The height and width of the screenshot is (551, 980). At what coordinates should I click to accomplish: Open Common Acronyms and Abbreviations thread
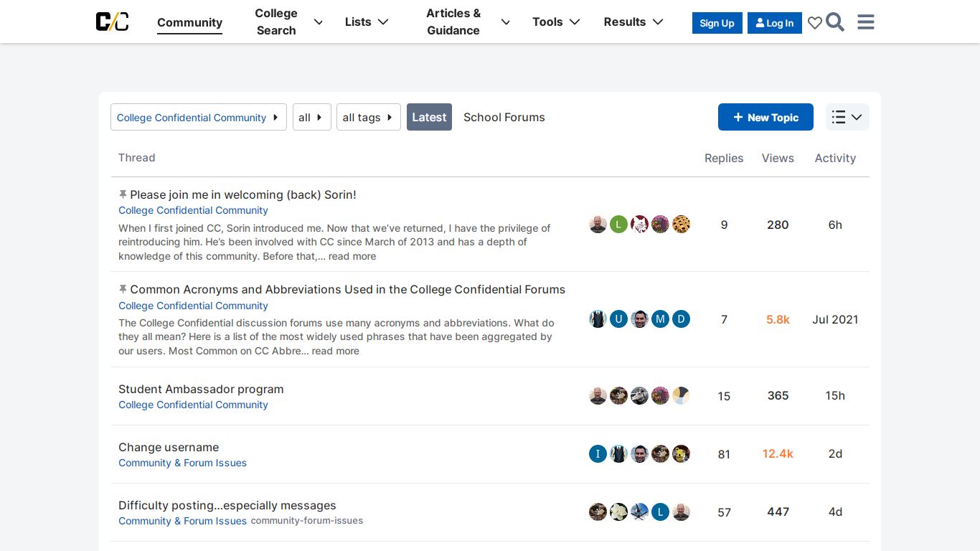(348, 289)
